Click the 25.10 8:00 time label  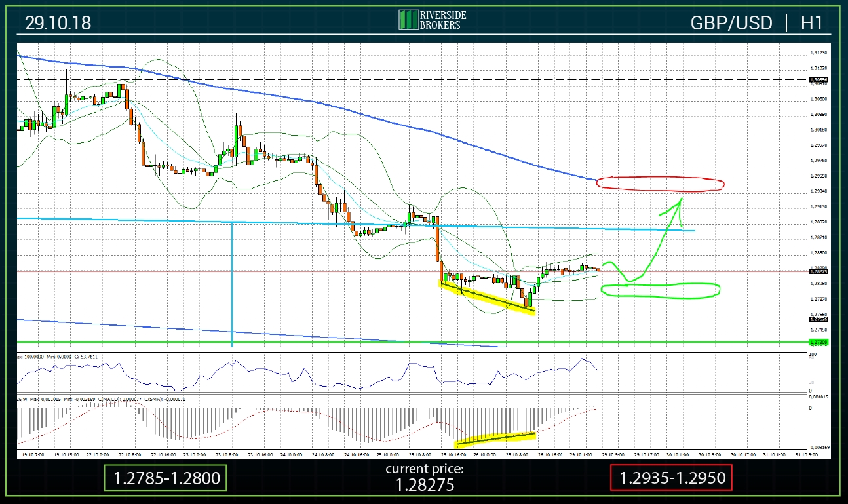tap(420, 454)
